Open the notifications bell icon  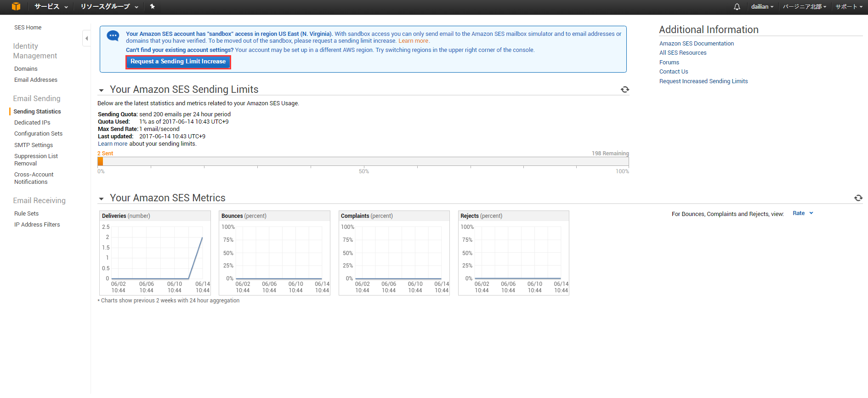tap(737, 7)
